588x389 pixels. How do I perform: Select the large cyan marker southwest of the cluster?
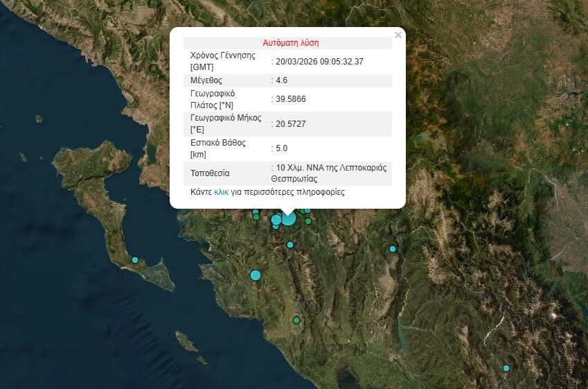point(256,275)
